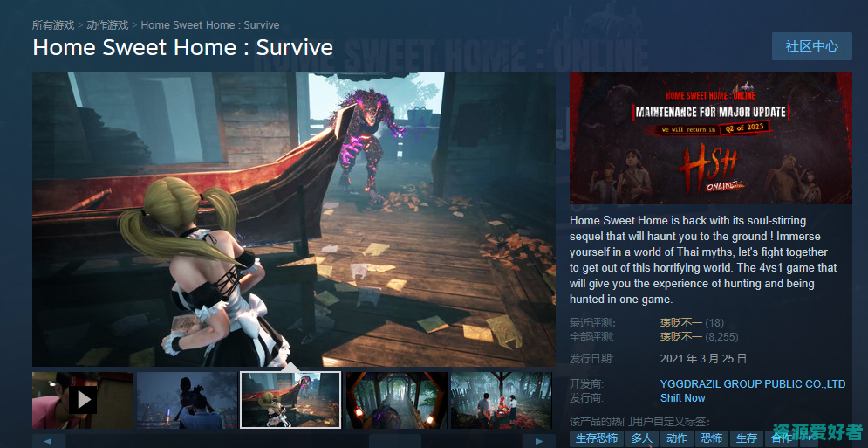Image resolution: width=868 pixels, height=448 pixels.
Task: View recent reviews 褒贬不一 (18)
Action: [680, 323]
